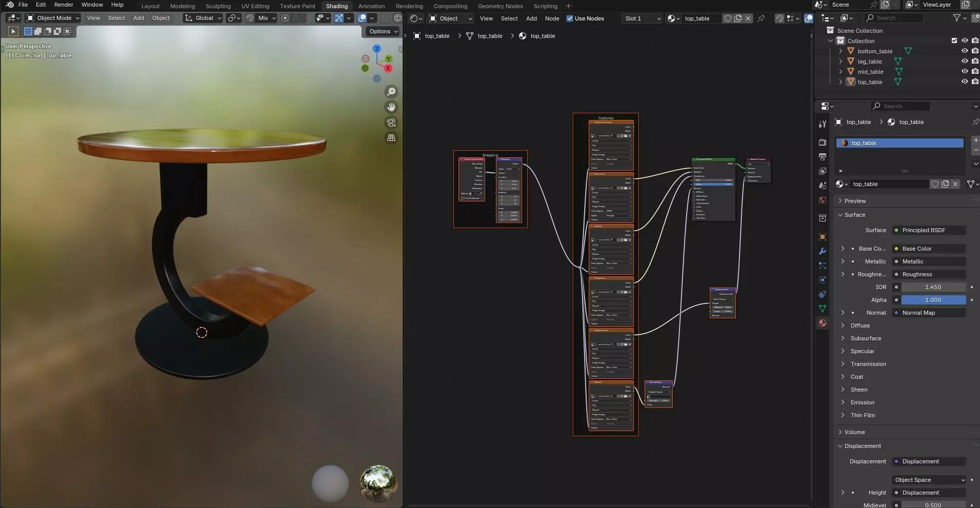Screen dimensions: 980x508
Task: Expand bottom_table in Outliner
Action: click(x=841, y=51)
